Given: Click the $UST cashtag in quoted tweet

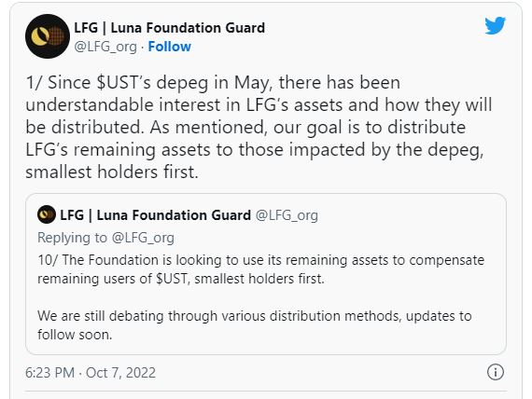Looking at the screenshot, I should (x=172, y=279).
